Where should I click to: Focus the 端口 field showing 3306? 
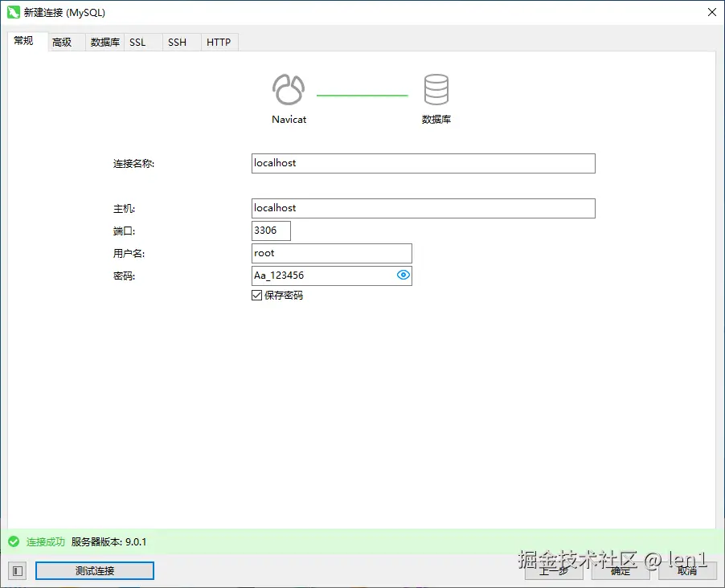271,231
